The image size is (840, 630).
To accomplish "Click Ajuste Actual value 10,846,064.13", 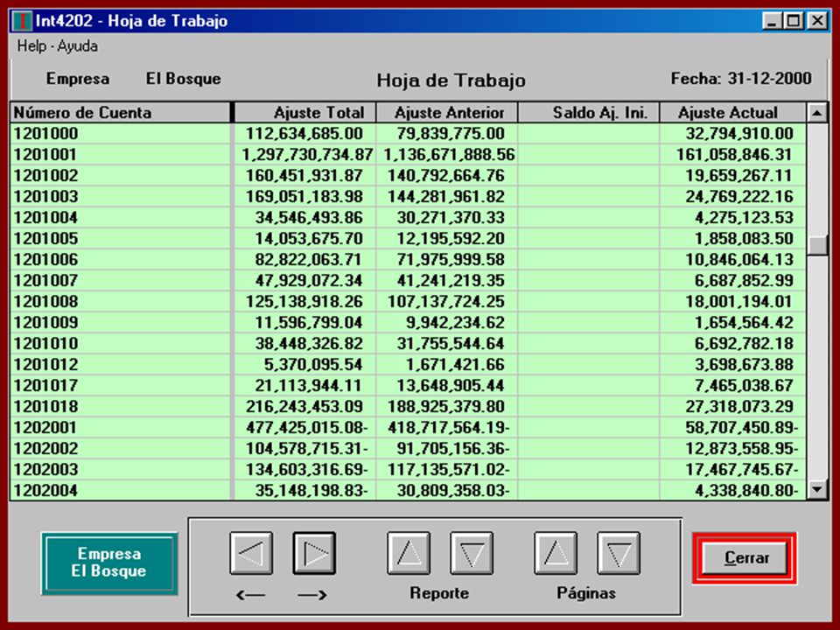I will pyautogui.click(x=739, y=259).
